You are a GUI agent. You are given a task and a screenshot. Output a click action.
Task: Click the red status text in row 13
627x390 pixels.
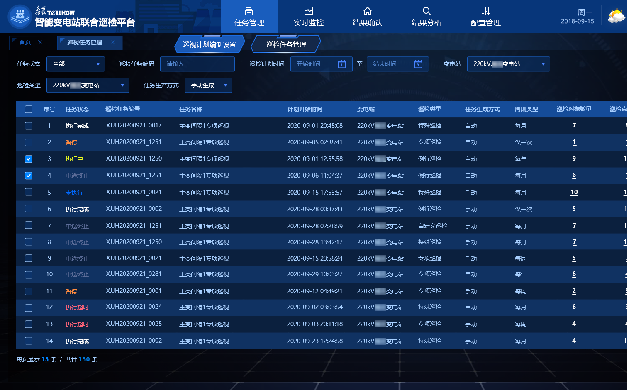point(77,324)
